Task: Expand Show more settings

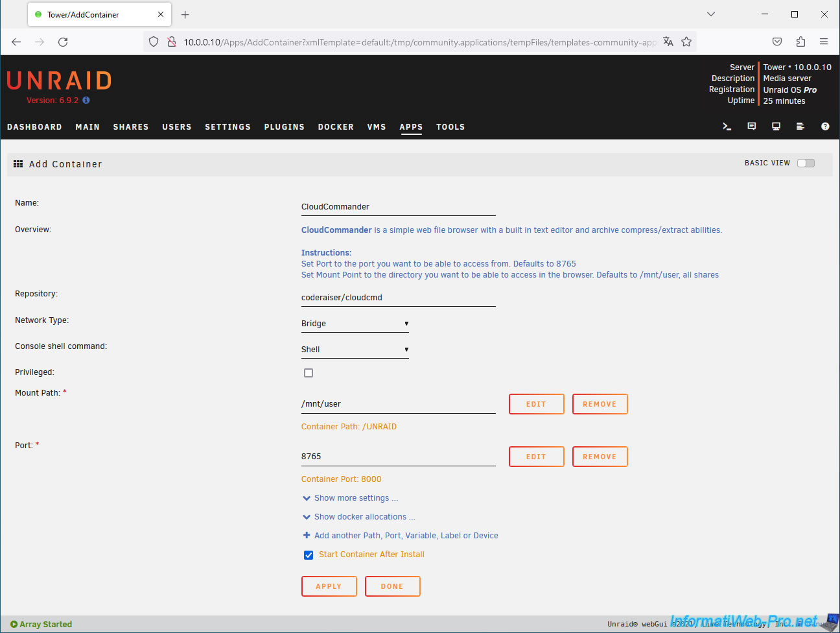Action: (351, 498)
